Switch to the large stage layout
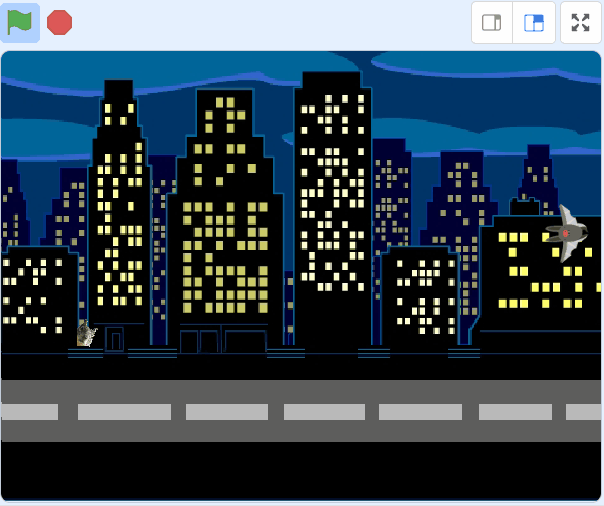The height and width of the screenshot is (506, 604). point(535,23)
